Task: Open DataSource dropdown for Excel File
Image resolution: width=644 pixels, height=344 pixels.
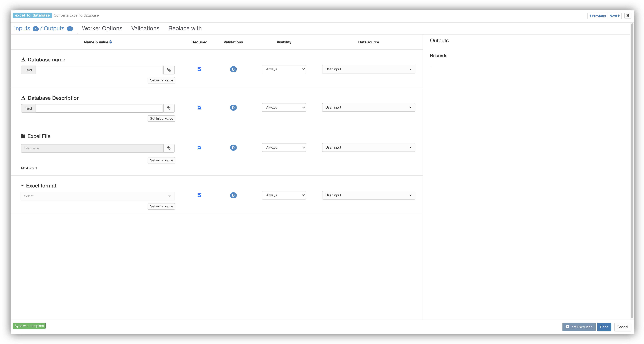Action: (368, 148)
